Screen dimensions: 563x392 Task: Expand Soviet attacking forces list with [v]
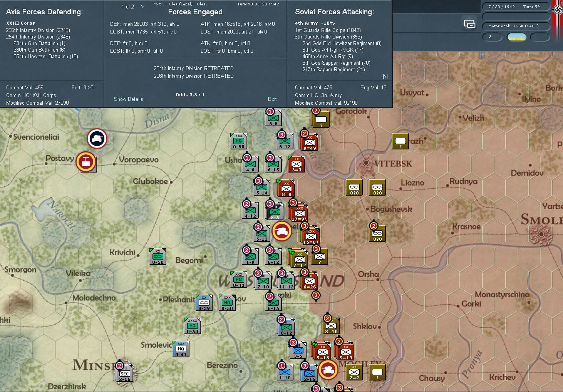[x=385, y=76]
